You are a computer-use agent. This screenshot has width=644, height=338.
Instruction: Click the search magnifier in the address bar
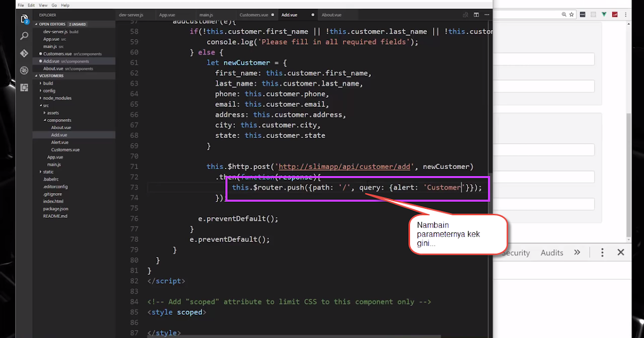[x=563, y=14]
